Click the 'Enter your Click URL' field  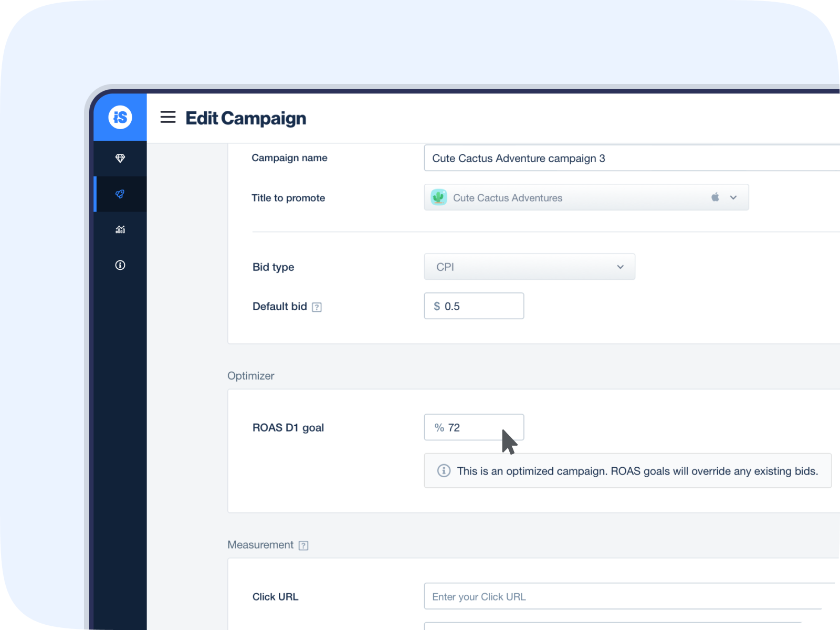(630, 596)
